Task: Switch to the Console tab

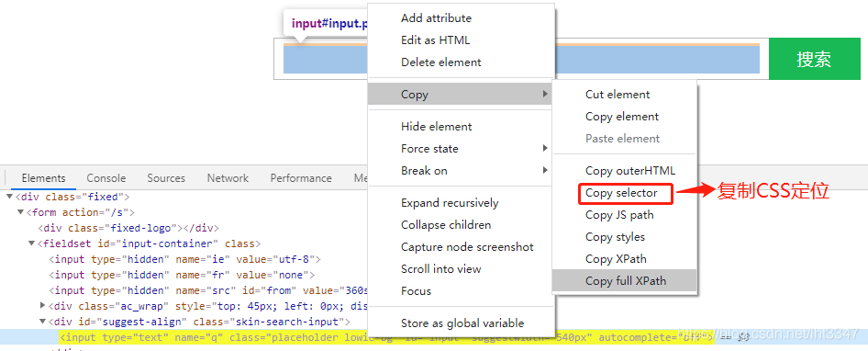Action: (x=106, y=178)
